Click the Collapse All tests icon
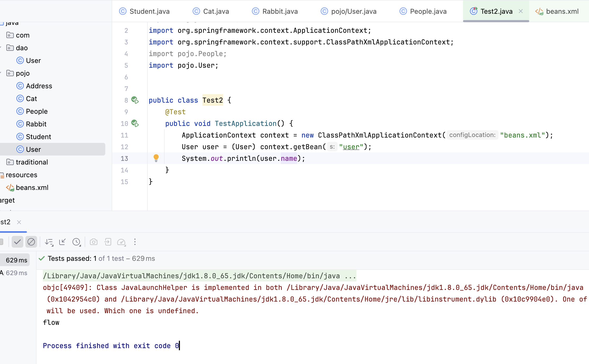The height and width of the screenshot is (364, 589). [62, 242]
